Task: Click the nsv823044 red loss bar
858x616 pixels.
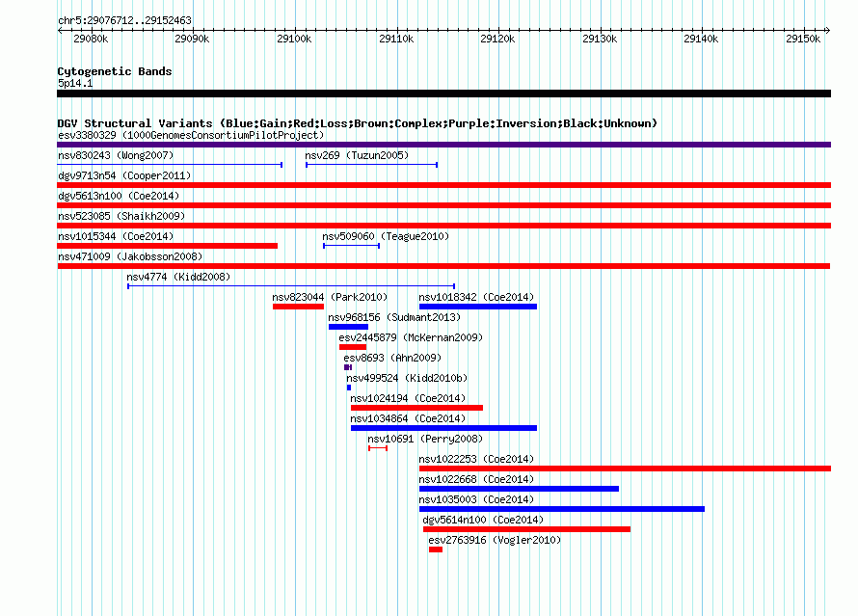Action: tap(298, 307)
